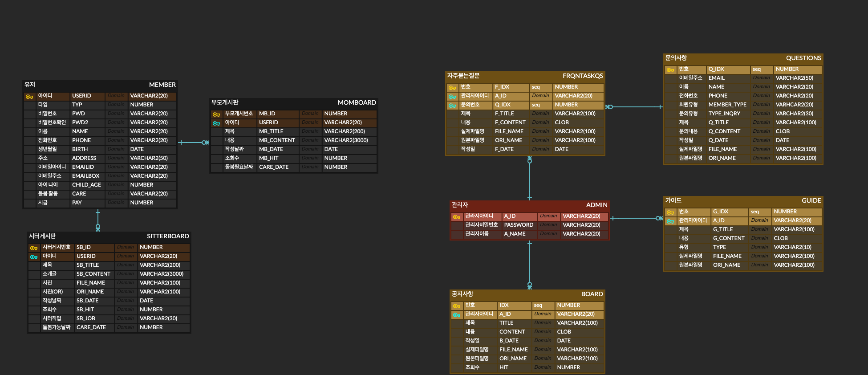868x375 pixels.
Task: Click the foreign key icon of A_ID in BOARD
Action: [457, 314]
